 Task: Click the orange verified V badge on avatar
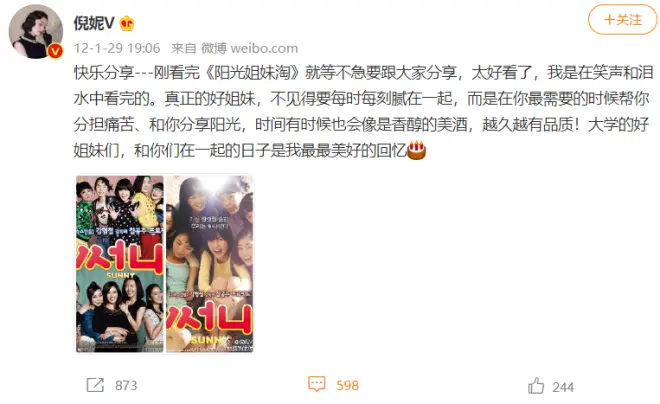pyautogui.click(x=55, y=51)
